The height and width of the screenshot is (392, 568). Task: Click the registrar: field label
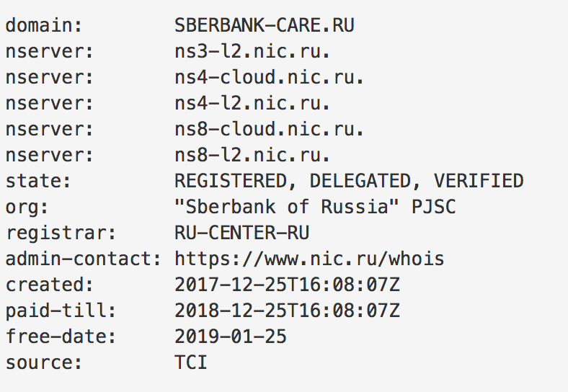pyautogui.click(x=61, y=233)
